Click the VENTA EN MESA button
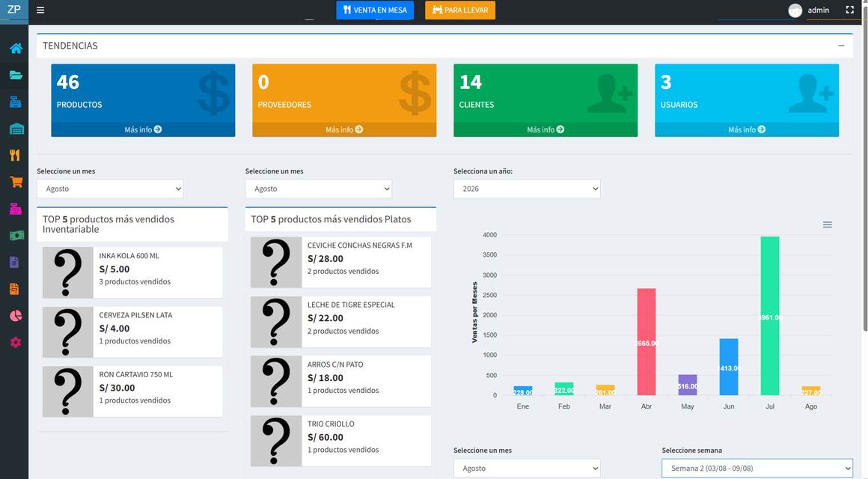 375,10
